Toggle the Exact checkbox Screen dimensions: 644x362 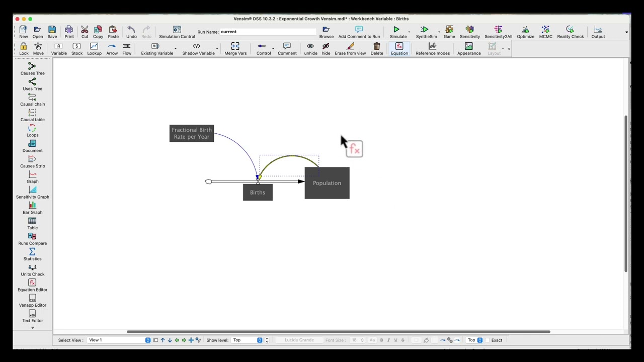click(x=488, y=340)
